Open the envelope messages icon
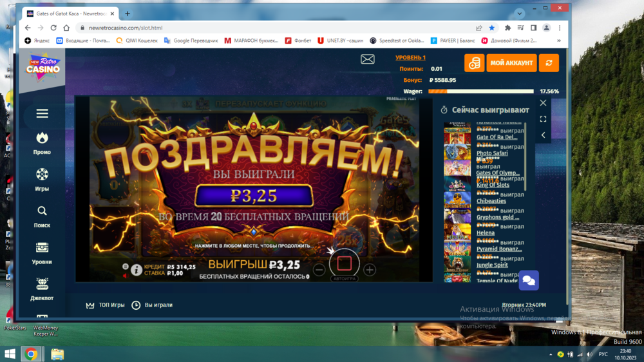 coord(367,60)
